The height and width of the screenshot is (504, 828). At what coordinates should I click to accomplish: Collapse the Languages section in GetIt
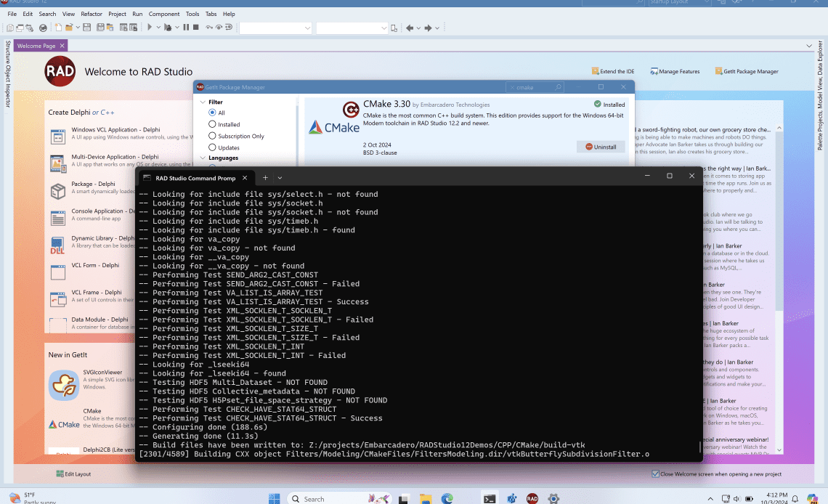[x=203, y=158]
